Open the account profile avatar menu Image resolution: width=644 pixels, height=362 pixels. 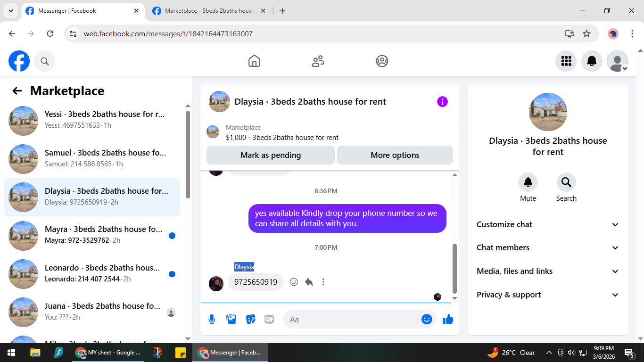pos(617,61)
